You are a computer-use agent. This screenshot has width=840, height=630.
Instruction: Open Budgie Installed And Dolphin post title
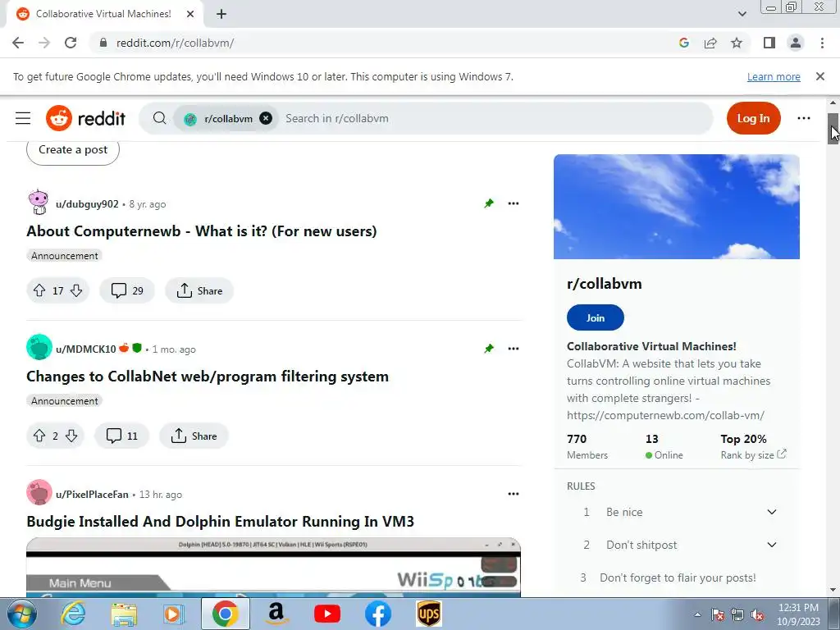(x=220, y=522)
